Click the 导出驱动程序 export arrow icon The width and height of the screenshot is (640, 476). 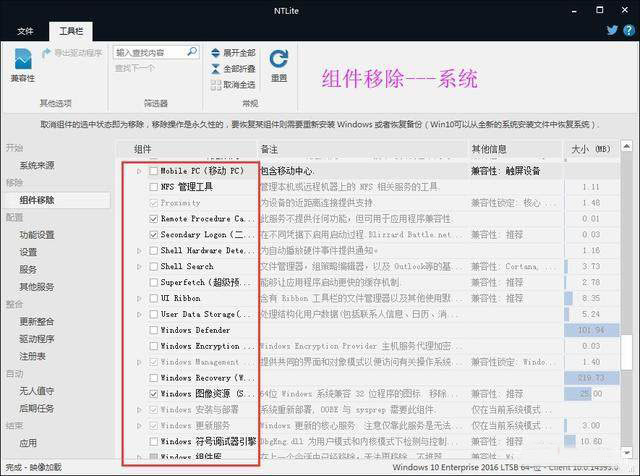tap(46, 53)
